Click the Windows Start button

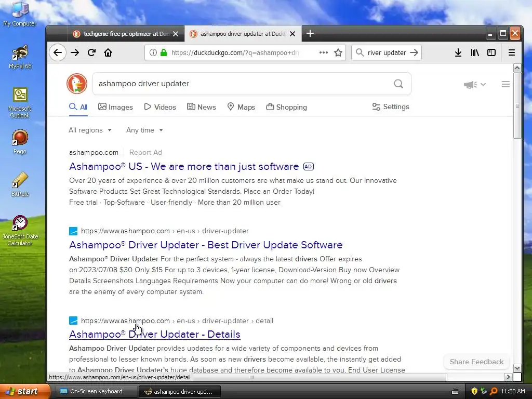point(24,391)
